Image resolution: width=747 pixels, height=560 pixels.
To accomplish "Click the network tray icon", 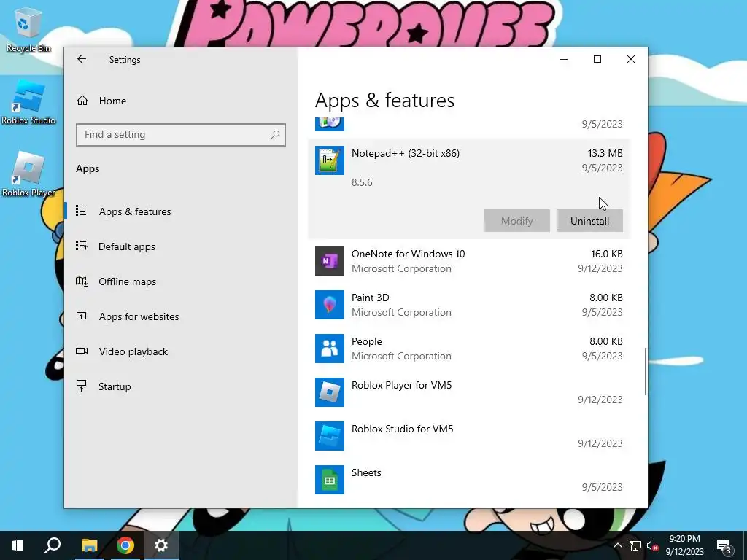I will [635, 545].
